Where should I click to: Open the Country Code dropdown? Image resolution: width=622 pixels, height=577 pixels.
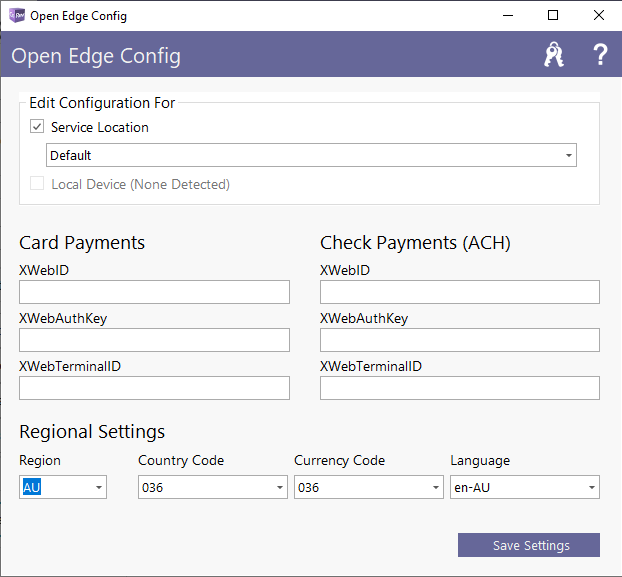coord(213,487)
